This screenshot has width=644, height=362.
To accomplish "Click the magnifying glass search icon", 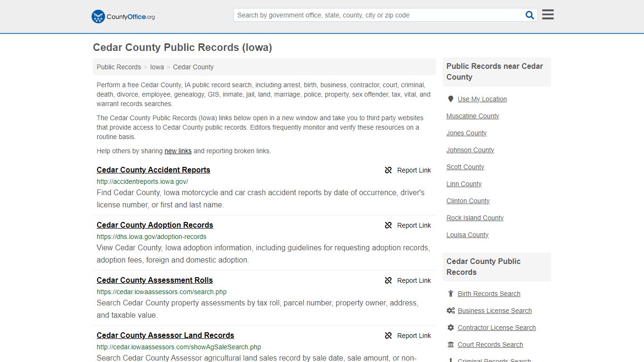I will point(530,15).
